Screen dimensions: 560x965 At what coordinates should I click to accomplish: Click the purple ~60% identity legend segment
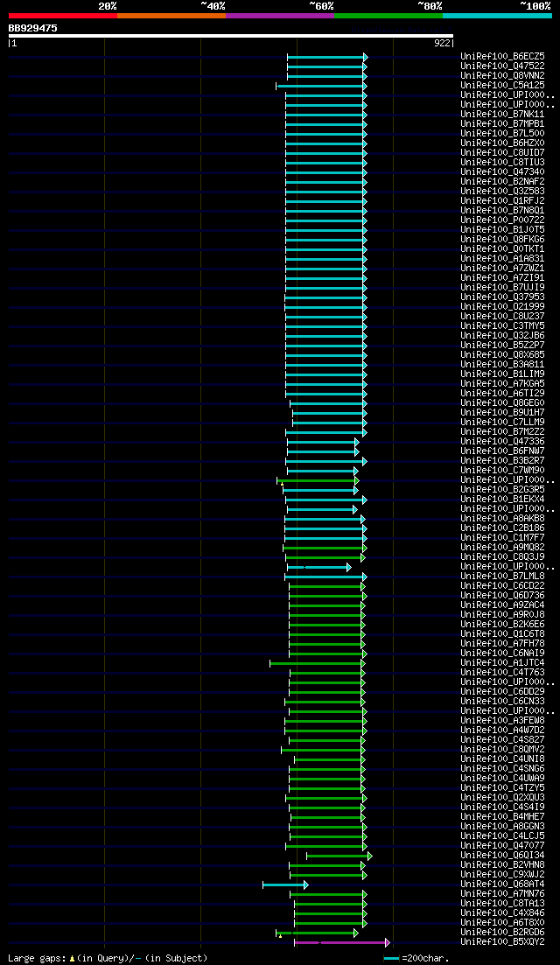[280, 16]
